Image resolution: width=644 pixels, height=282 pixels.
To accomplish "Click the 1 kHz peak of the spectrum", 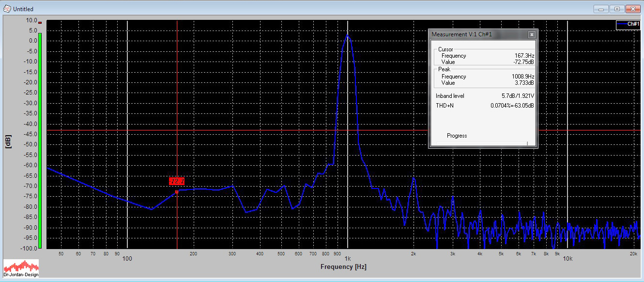I will pos(347,35).
